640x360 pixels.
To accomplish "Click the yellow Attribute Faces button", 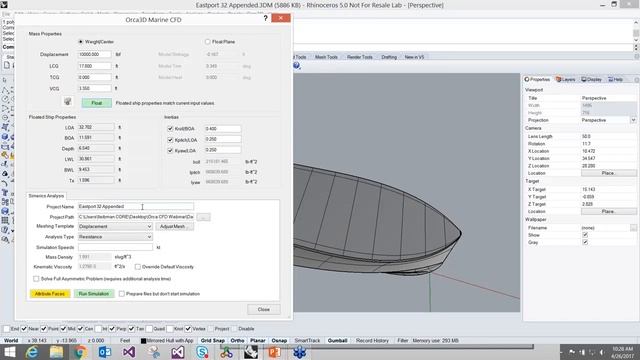I will (x=50, y=294).
